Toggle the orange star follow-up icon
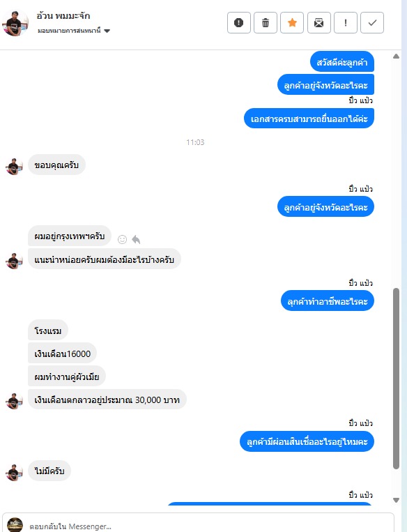 click(292, 23)
